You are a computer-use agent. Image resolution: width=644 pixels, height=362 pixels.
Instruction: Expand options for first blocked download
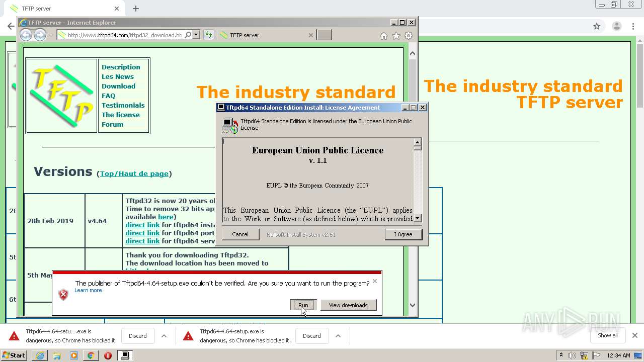click(164, 336)
